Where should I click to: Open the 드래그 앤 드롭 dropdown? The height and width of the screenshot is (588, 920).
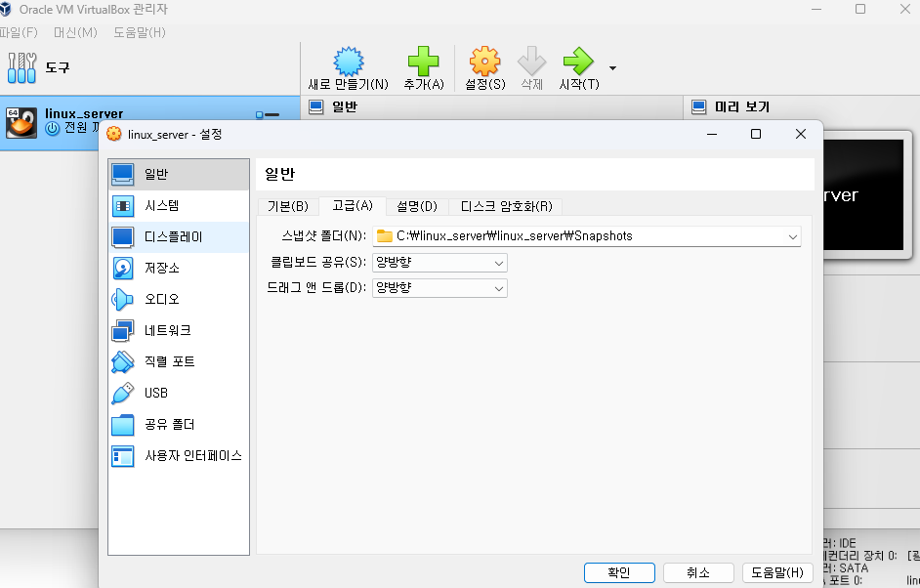point(439,288)
